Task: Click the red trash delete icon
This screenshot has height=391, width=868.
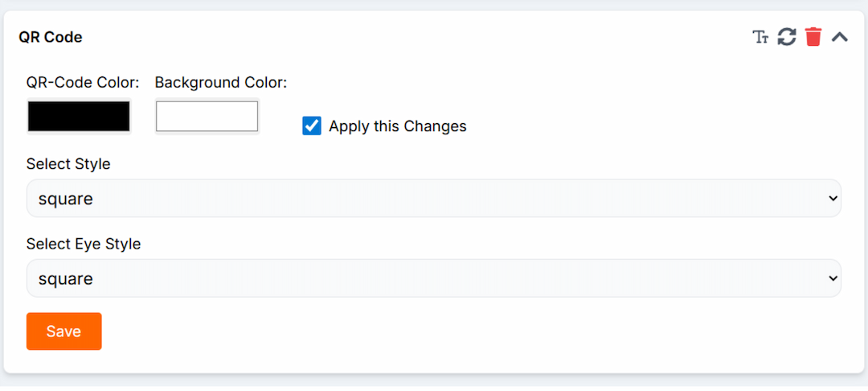Action: 813,37
